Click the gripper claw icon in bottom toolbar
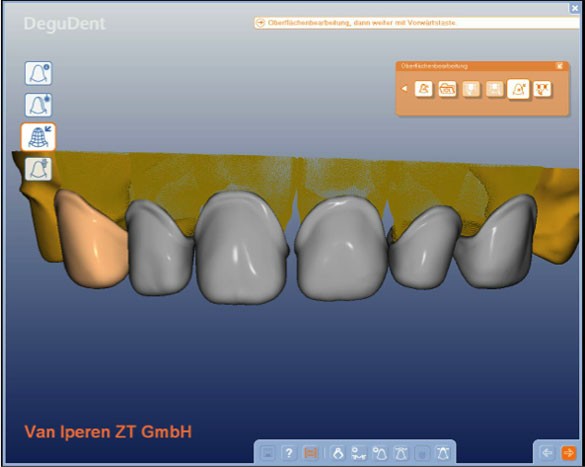Viewport: 585px width, 467px height. coord(338,453)
